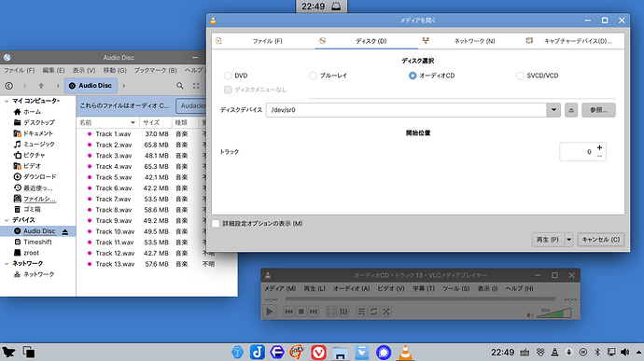This screenshot has width=644, height=361.
Task: Click the 参照... browse button
Action: [598, 110]
